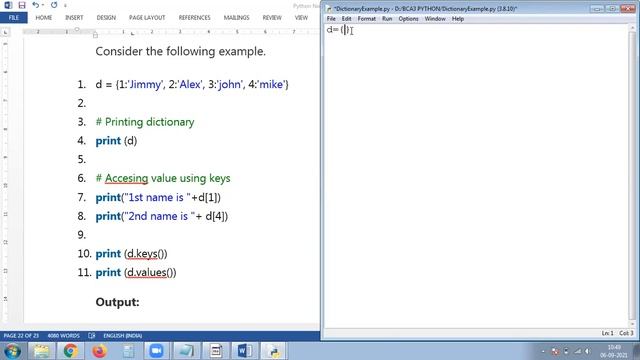Open the File menu in IDLE editor
The width and height of the screenshot is (640, 360).
coord(331,19)
